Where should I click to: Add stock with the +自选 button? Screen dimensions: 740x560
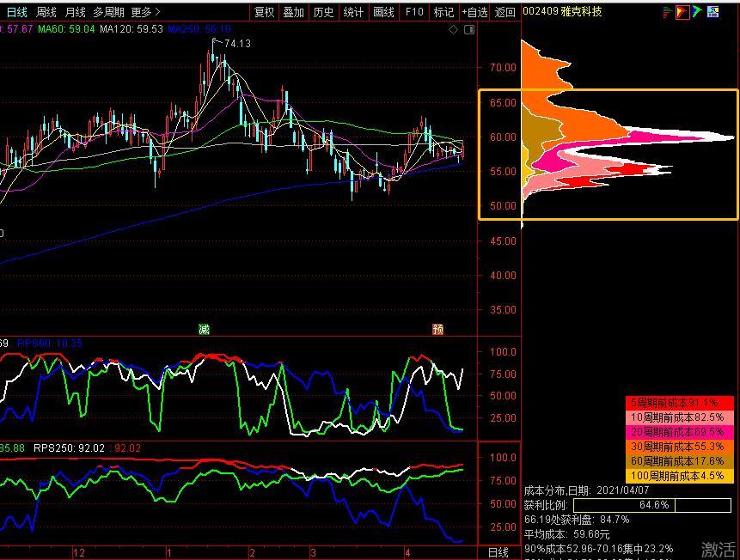coord(474,12)
